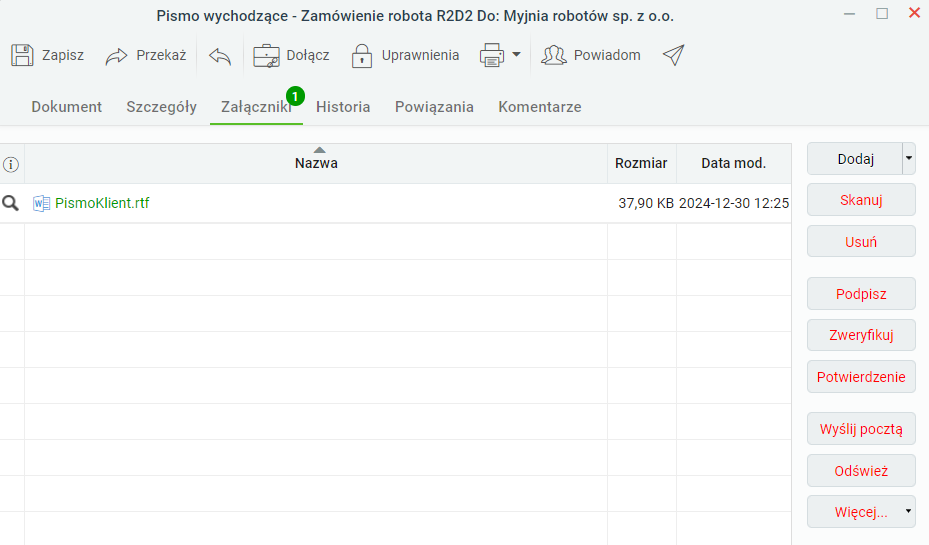Viewport: 929px width, 545px height.
Task: Open Uprawnienia permissions
Action: 405,55
